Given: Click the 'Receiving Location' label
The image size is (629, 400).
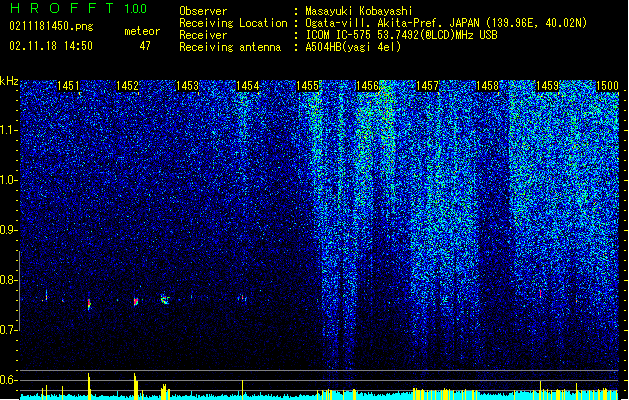Looking at the screenshot, I should [x=233, y=23].
